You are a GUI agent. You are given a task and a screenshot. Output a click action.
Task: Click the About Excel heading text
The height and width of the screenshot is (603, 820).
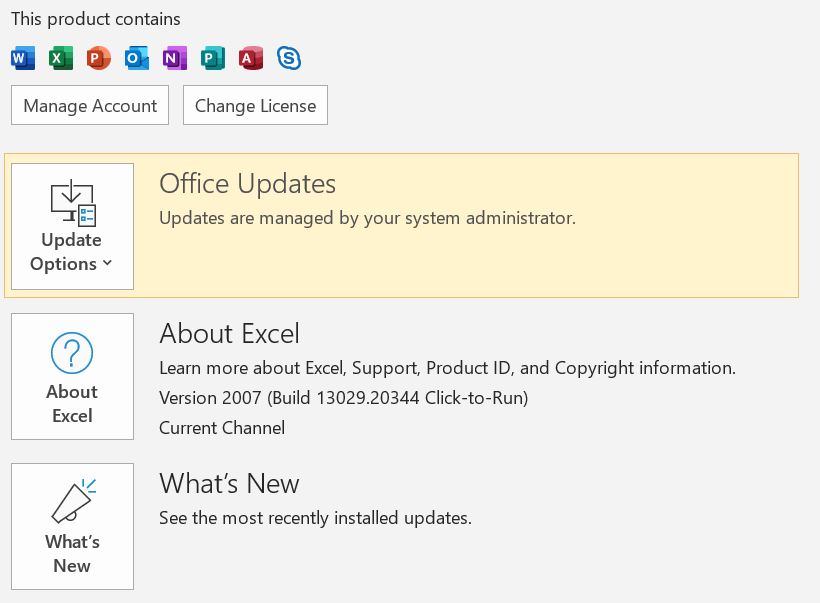click(229, 334)
